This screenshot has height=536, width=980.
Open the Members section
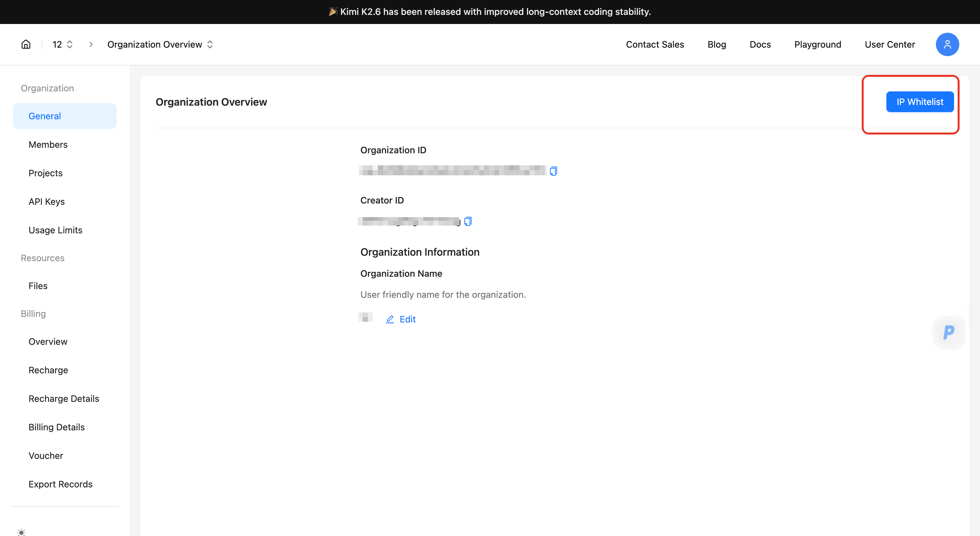pyautogui.click(x=65, y=145)
